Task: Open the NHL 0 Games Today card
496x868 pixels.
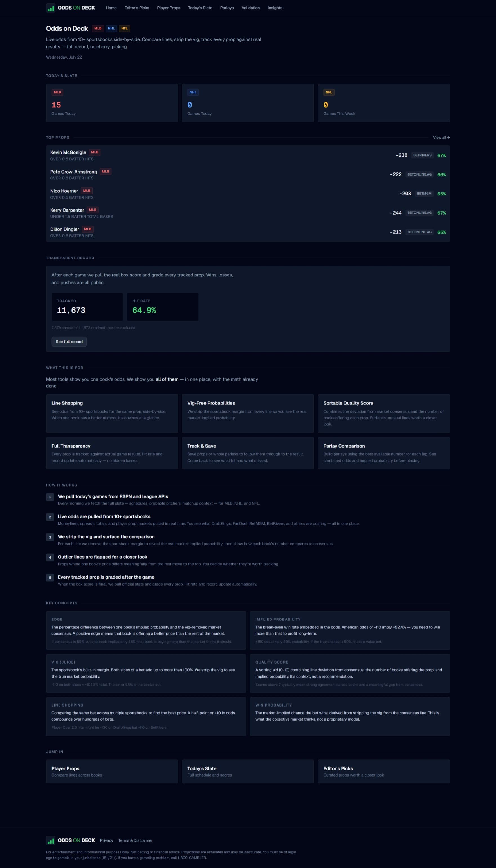Action: pyautogui.click(x=248, y=102)
